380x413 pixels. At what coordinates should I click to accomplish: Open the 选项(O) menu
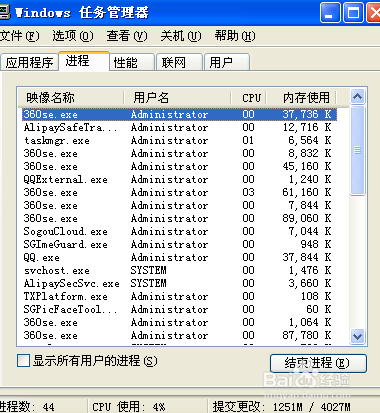pos(73,36)
